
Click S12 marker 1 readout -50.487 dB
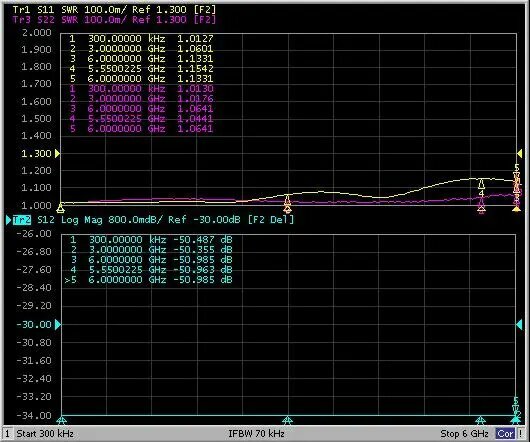point(203,240)
